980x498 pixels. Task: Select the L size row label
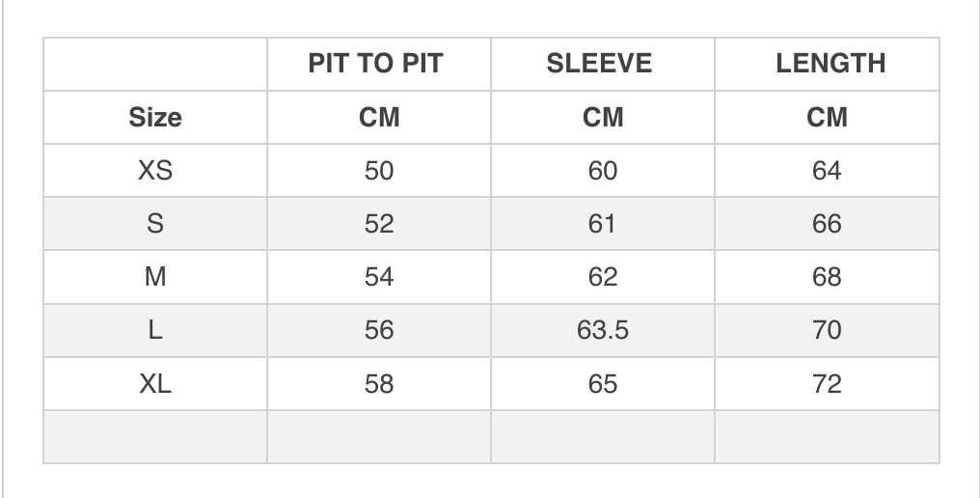[155, 330]
